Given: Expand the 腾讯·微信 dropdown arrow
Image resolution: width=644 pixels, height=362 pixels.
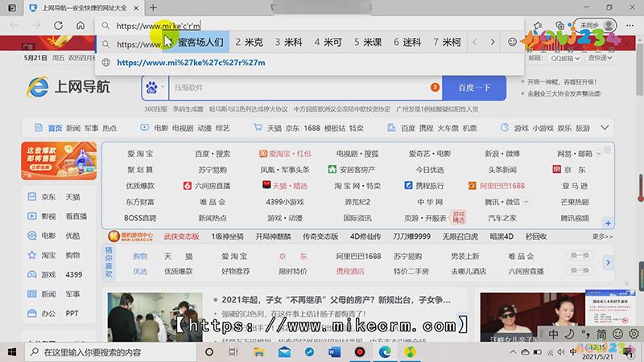Looking at the screenshot, I should (526, 202).
